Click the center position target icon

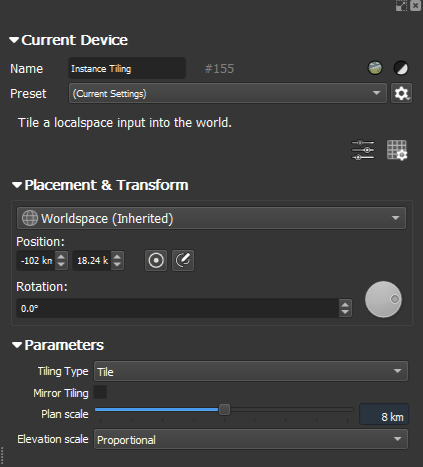[156, 260]
